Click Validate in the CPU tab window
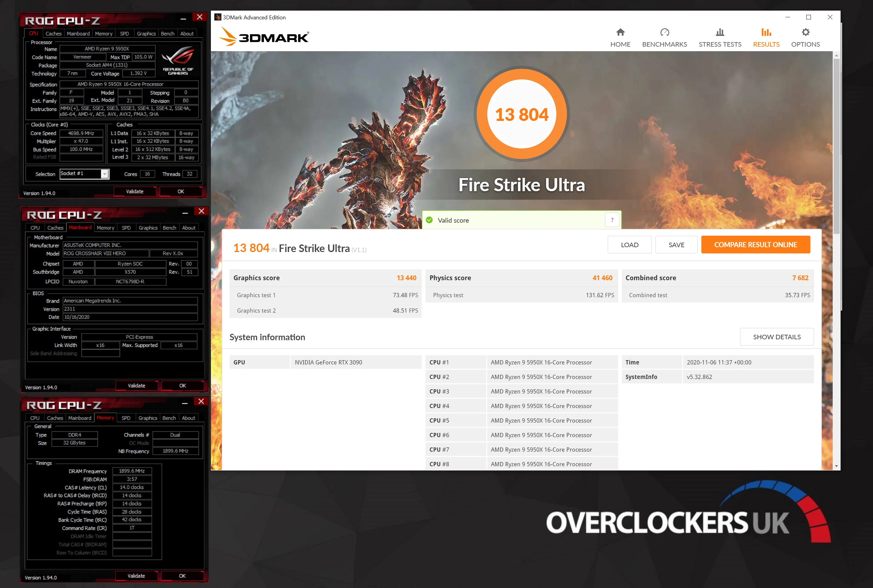873x588 pixels. pos(135,191)
